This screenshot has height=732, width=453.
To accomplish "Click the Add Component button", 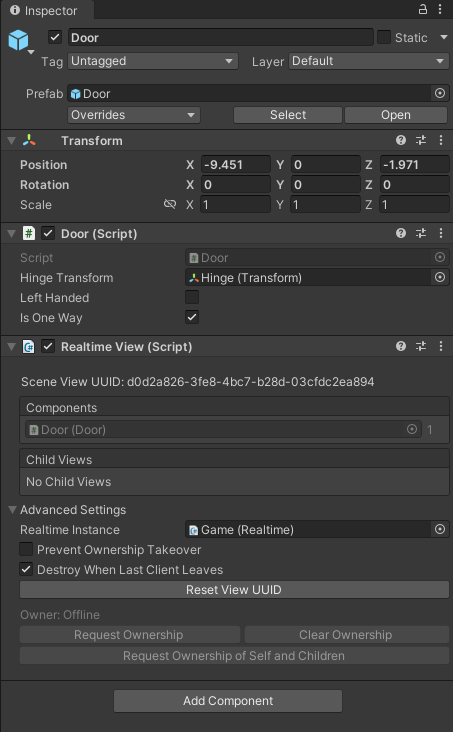I will pos(228,701).
